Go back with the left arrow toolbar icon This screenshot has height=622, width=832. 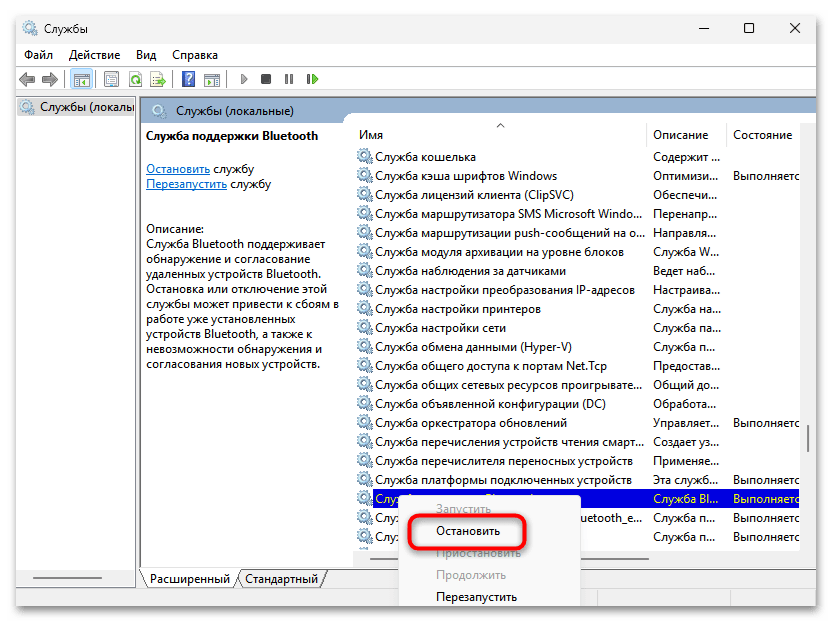[x=27, y=80]
